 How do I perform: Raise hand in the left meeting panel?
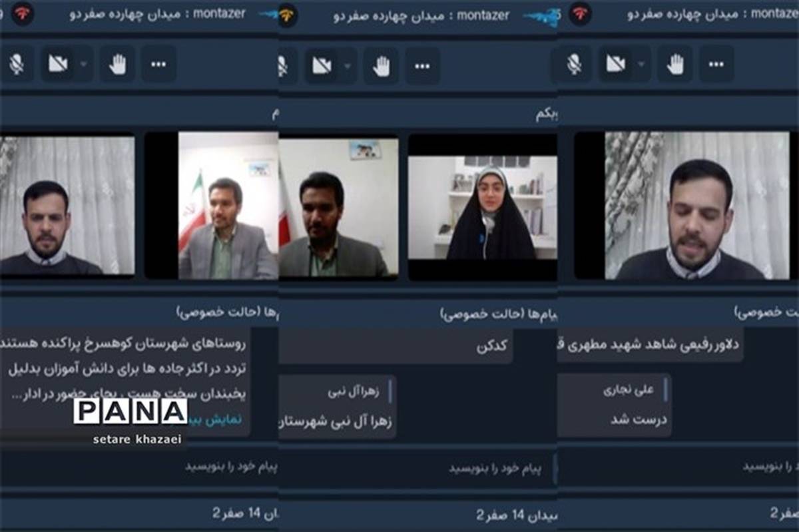pyautogui.click(x=117, y=65)
